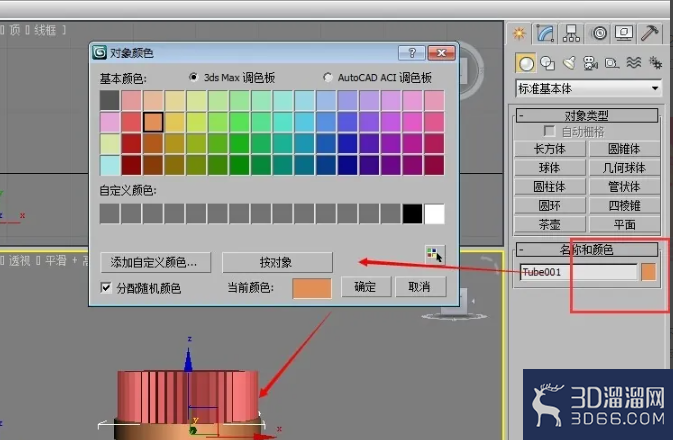
Task: Click the 几何球体 button
Action: coord(624,168)
